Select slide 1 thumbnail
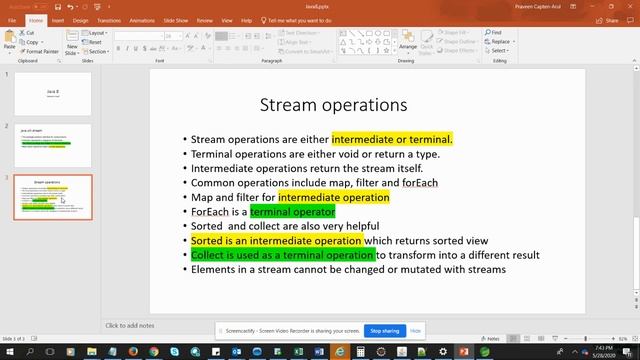Viewport: 640px width, 360px height. tap(53, 94)
